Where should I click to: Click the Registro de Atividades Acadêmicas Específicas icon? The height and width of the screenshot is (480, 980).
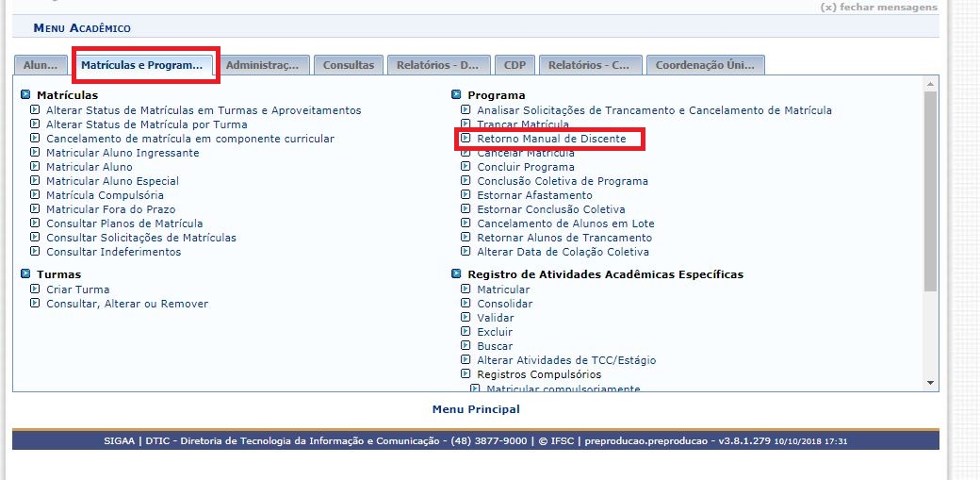coord(456,274)
